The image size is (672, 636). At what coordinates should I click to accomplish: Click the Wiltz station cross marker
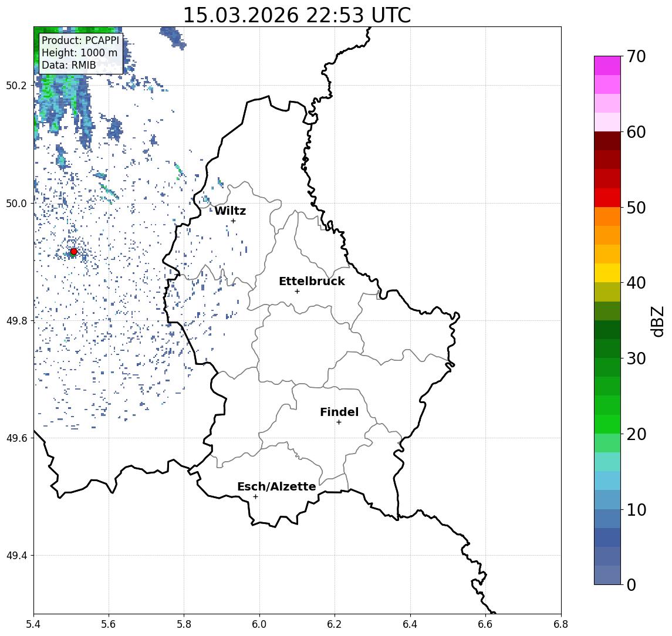[x=233, y=221]
